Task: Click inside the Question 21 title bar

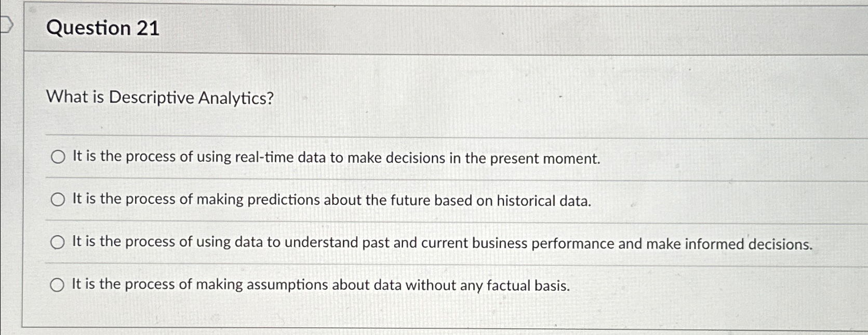Action: [312, 28]
